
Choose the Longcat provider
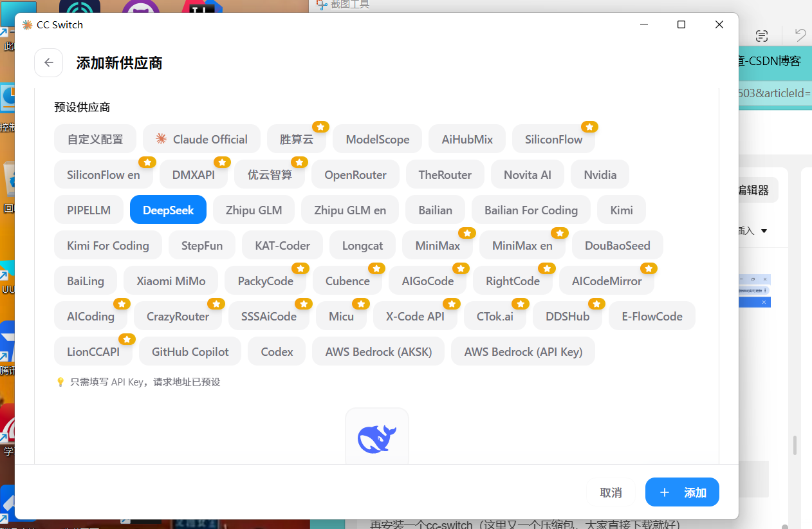363,245
